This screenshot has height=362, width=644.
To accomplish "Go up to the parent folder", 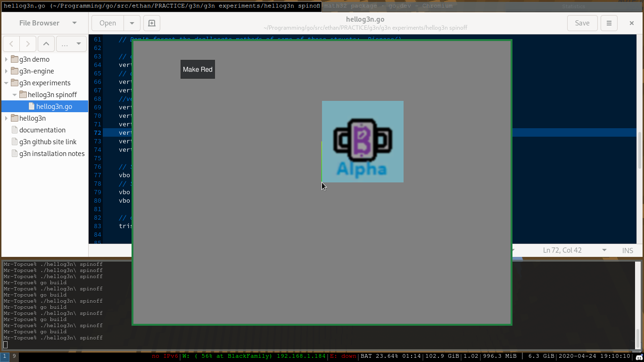I will pyautogui.click(x=46, y=44).
